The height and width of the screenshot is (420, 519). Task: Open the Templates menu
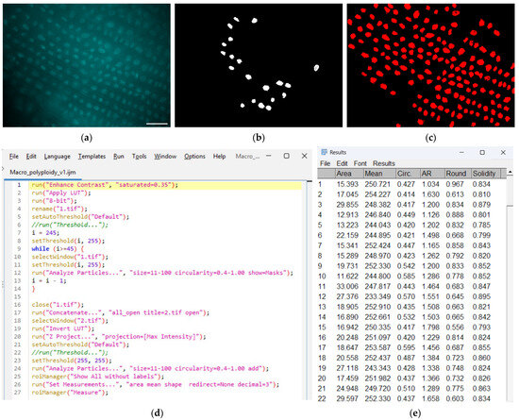point(92,157)
